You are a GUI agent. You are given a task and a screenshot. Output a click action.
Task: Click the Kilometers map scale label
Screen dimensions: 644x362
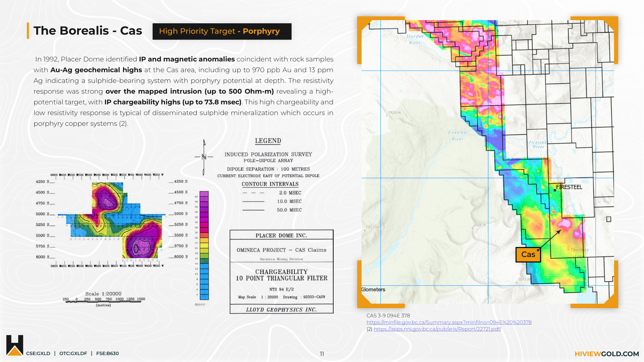click(373, 290)
